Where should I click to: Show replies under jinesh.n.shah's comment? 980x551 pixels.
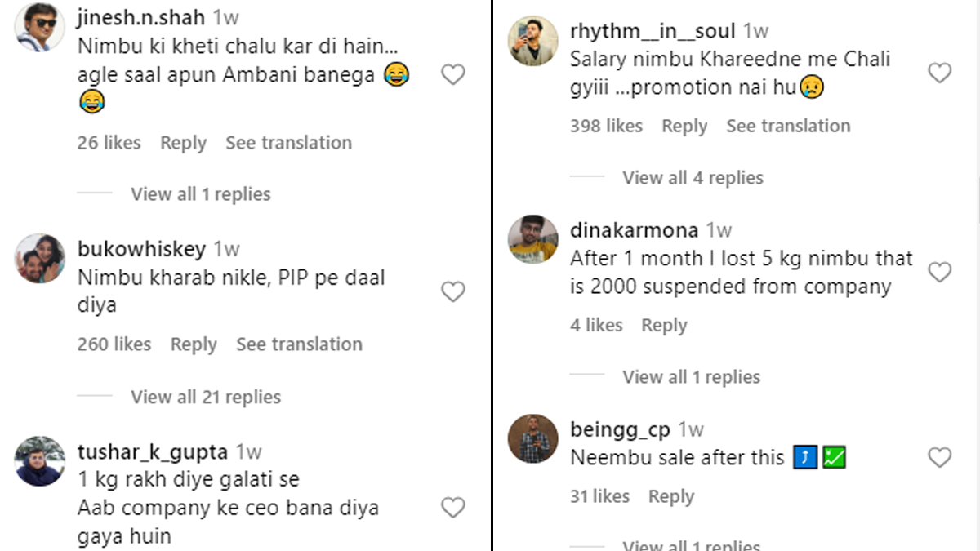coord(200,194)
